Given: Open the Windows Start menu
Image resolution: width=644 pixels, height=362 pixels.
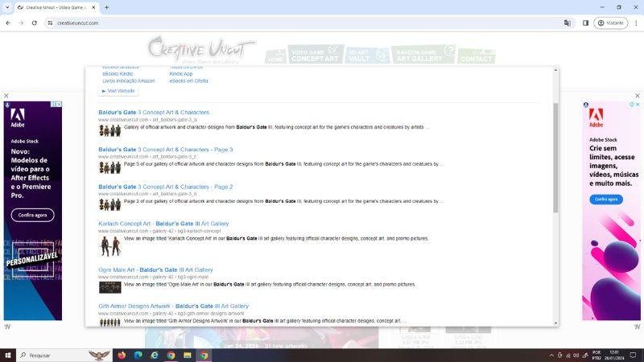Looking at the screenshot, I should [x=8, y=355].
